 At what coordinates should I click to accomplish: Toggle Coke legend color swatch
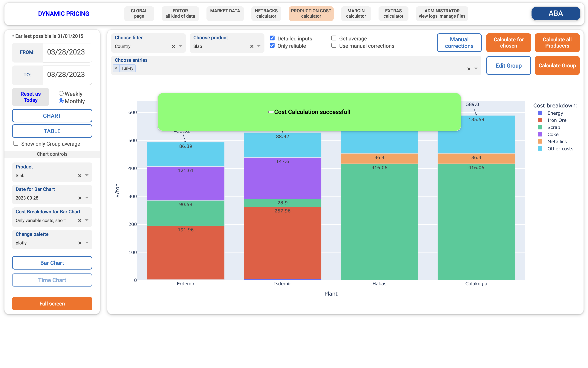pyautogui.click(x=540, y=134)
